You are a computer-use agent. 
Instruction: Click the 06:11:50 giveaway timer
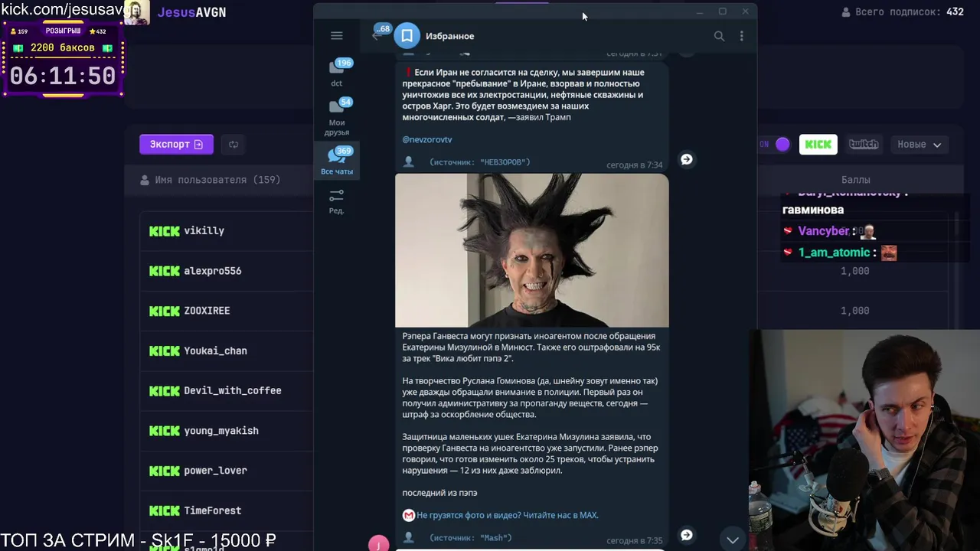coord(63,77)
